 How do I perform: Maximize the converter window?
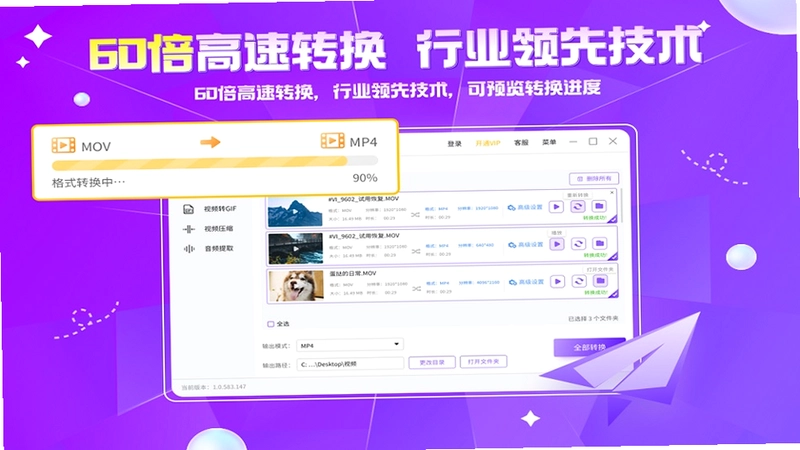[593, 141]
